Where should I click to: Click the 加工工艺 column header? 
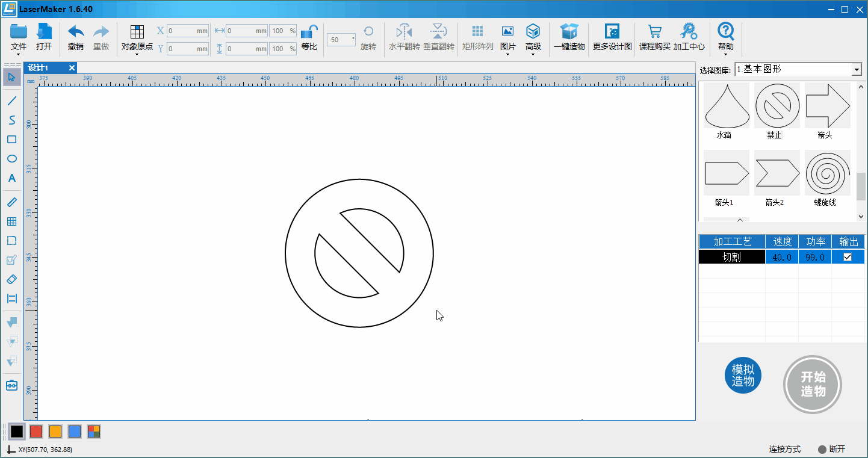pos(732,241)
